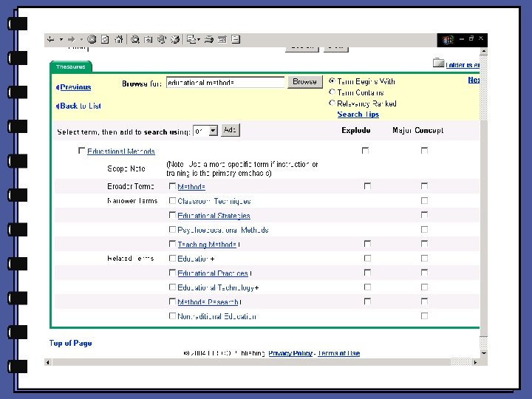Check the Education + related term checkbox
The height and width of the screenshot is (399, 532).
click(172, 258)
